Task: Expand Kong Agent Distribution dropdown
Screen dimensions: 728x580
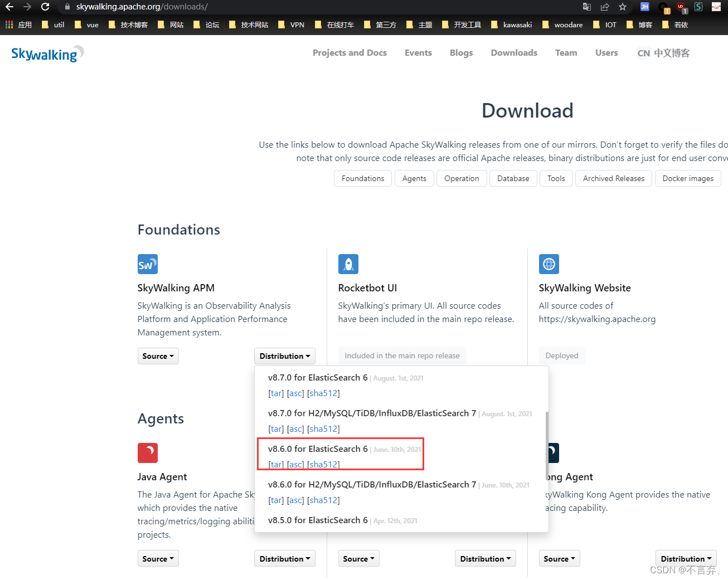Action: (686, 559)
